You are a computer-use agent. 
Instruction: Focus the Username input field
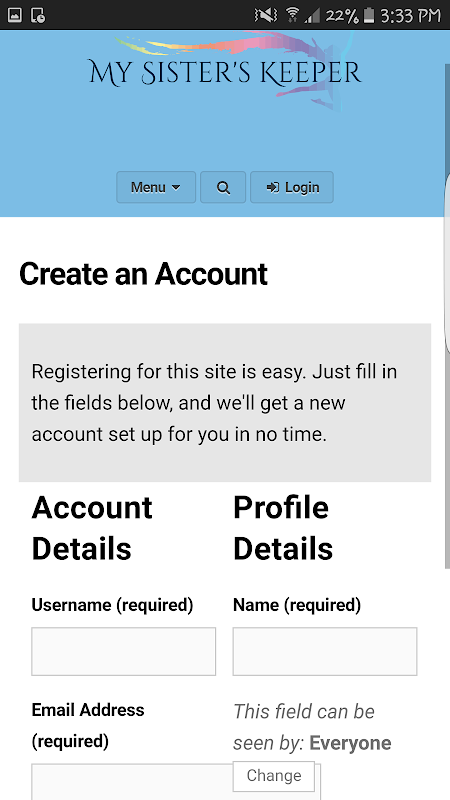(123, 652)
